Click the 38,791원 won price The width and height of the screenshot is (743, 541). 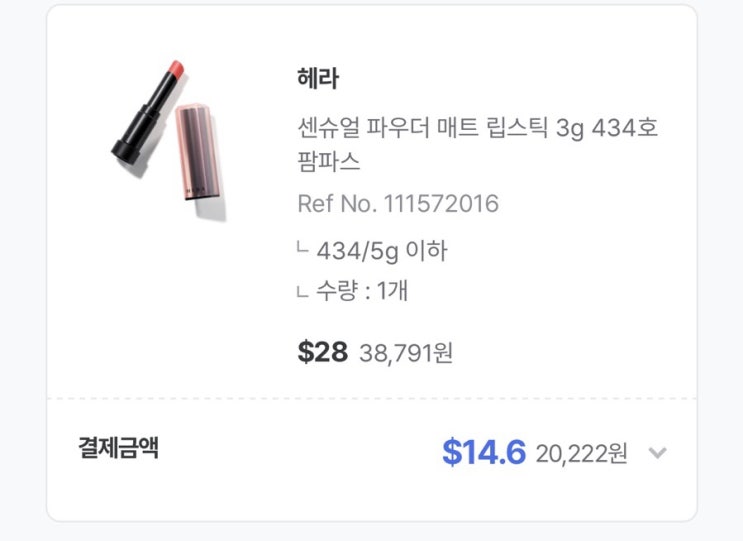pyautogui.click(x=405, y=353)
